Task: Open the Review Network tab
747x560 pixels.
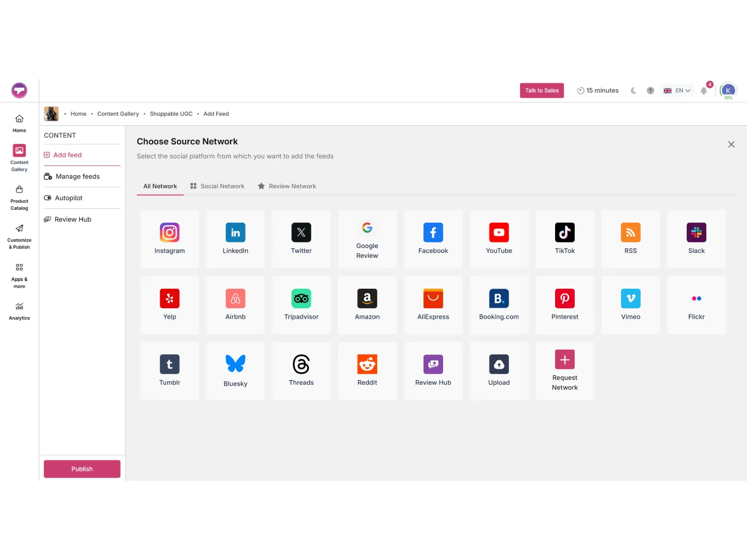Action: [287, 186]
